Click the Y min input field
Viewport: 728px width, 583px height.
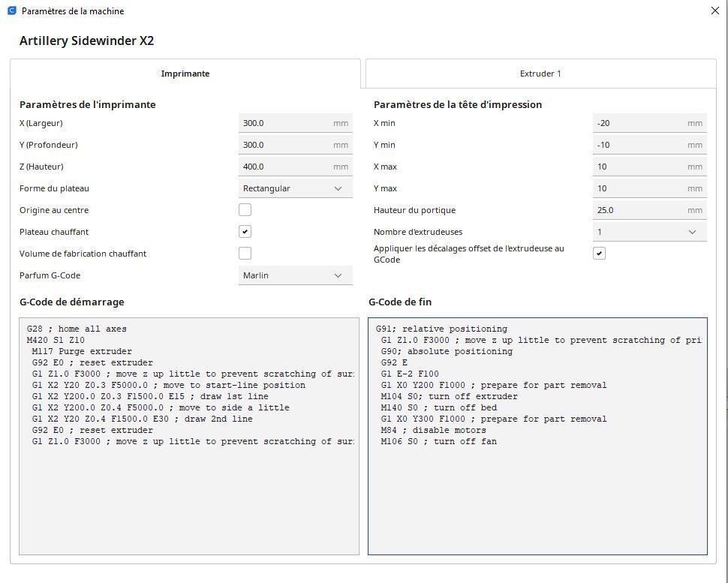pos(649,145)
